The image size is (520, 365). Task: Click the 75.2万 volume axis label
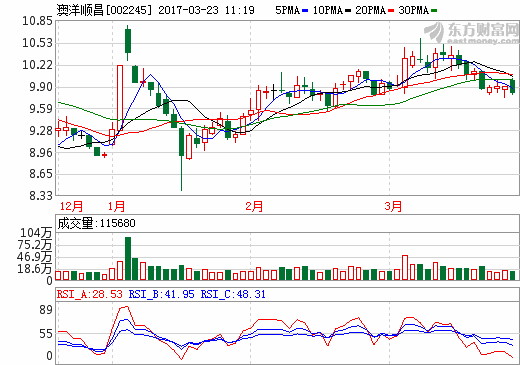coord(35,245)
